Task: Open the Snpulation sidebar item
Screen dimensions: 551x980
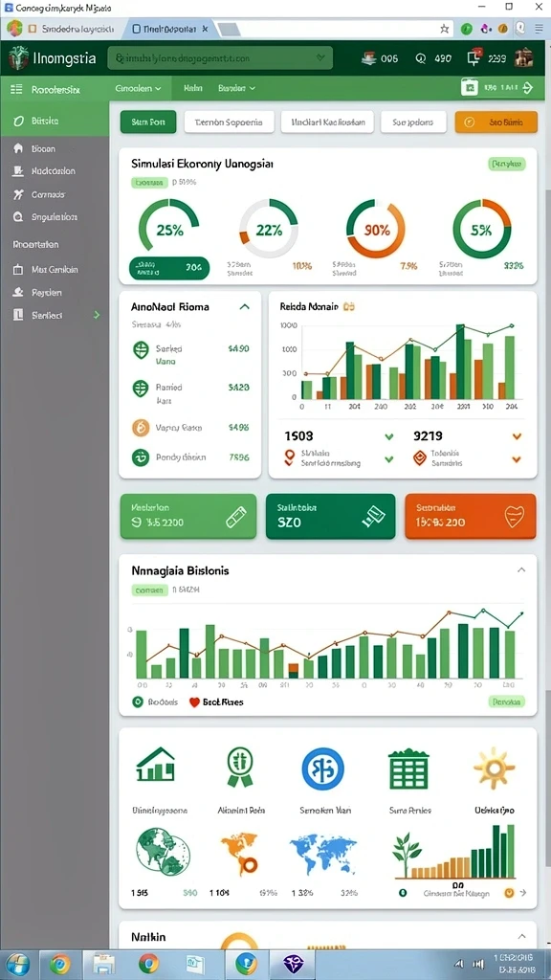Action: [x=55, y=217]
